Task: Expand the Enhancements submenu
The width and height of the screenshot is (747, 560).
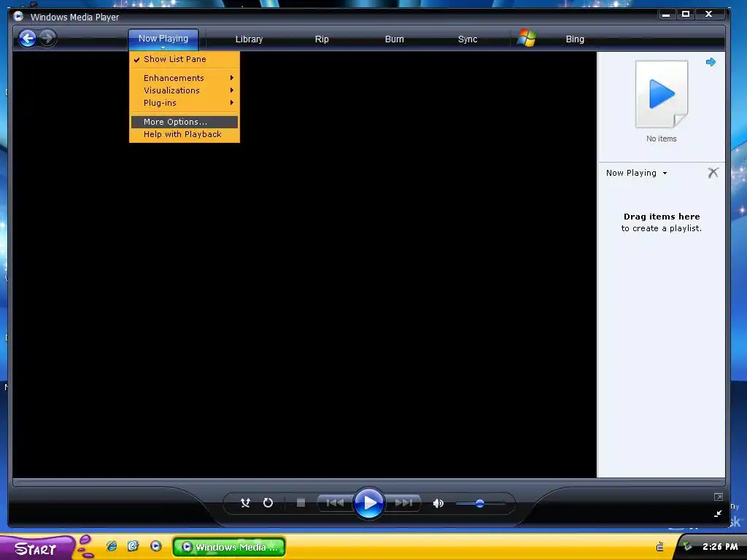Action: point(185,78)
